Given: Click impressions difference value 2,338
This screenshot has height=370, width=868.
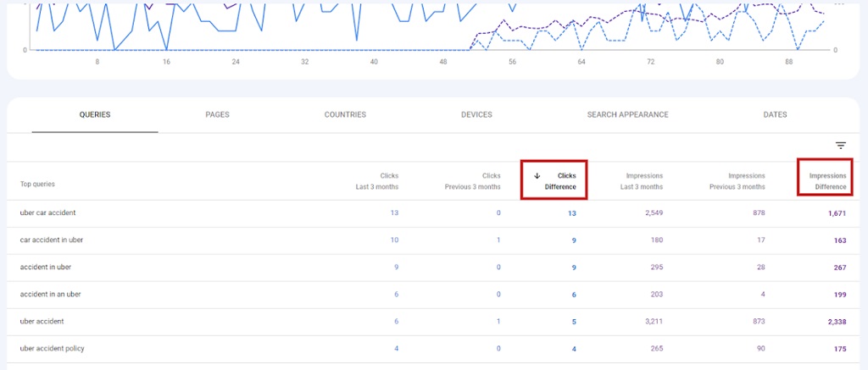Looking at the screenshot, I should coord(837,322).
